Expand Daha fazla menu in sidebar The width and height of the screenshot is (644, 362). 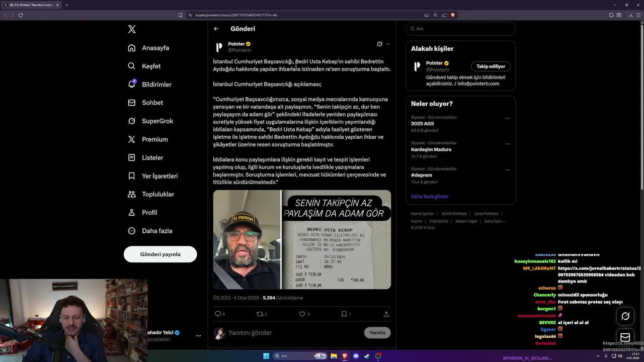[150, 231]
